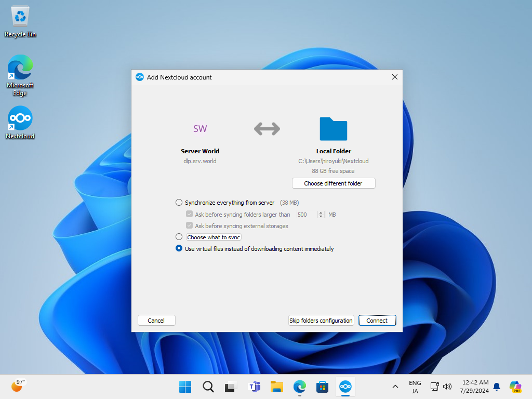The height and width of the screenshot is (399, 532).
Task: Click the folder size spinner arrows
Action: [321, 215]
